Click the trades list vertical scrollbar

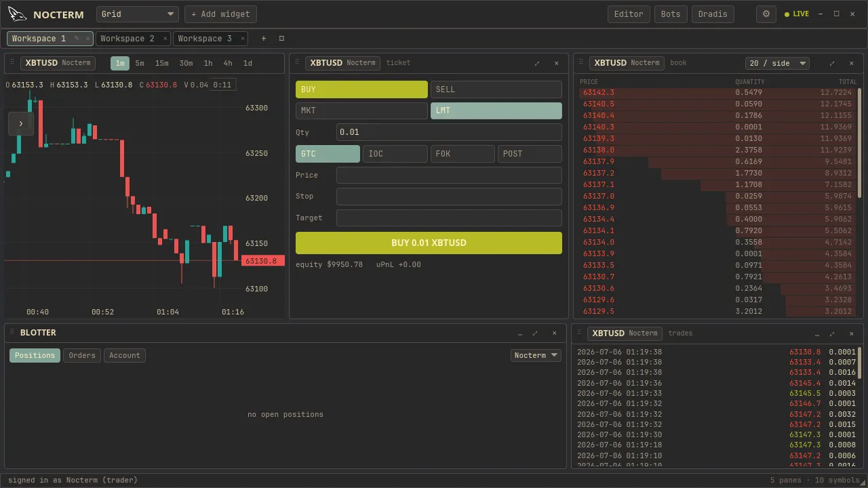point(860,363)
